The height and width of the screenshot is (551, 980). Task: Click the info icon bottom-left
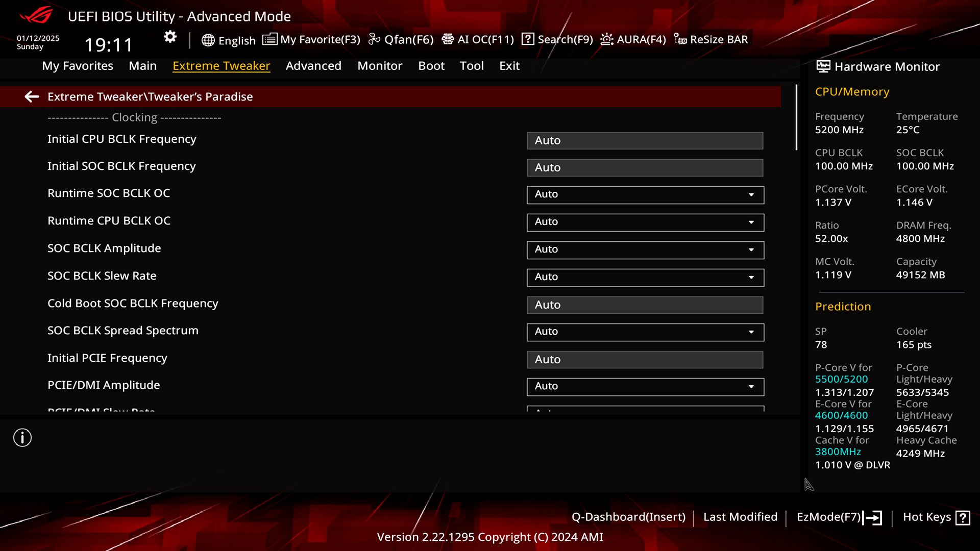pyautogui.click(x=22, y=438)
